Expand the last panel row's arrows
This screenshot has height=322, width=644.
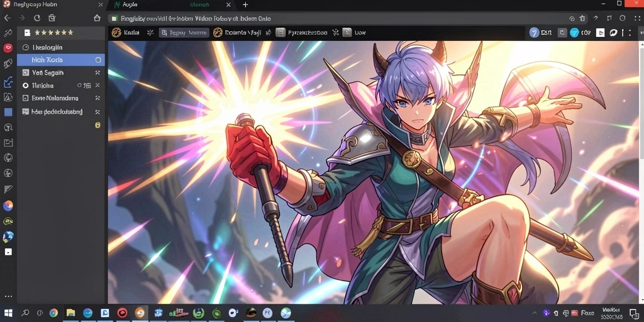(x=97, y=112)
